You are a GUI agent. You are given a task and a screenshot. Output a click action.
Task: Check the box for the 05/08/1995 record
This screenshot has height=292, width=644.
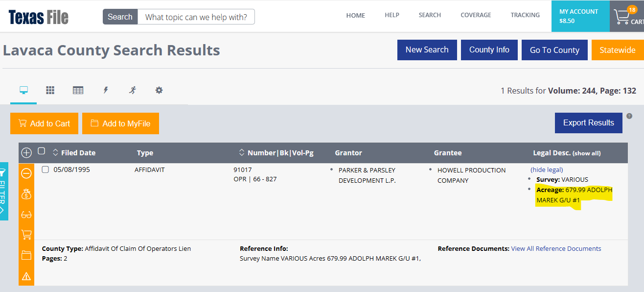(46, 170)
